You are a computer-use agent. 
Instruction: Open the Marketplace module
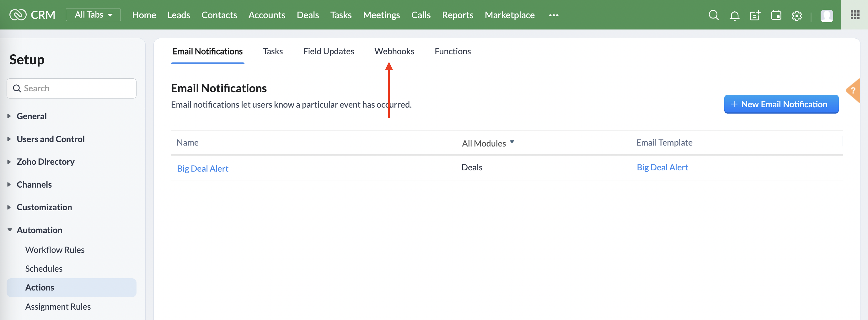(x=510, y=15)
